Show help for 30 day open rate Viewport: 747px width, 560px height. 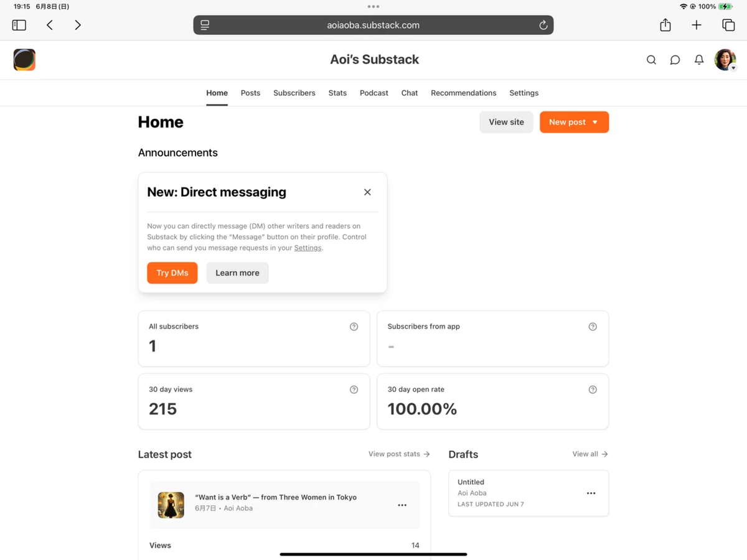(593, 390)
